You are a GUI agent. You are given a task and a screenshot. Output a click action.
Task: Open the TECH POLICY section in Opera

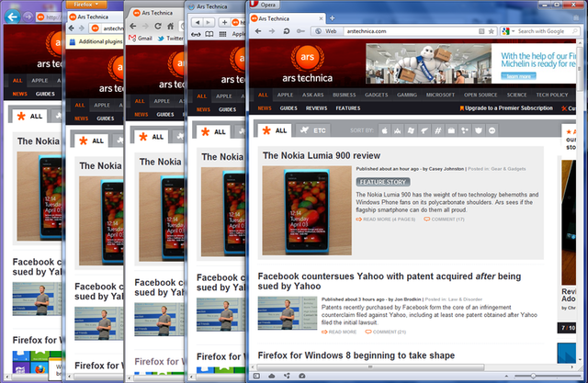pyautogui.click(x=552, y=95)
